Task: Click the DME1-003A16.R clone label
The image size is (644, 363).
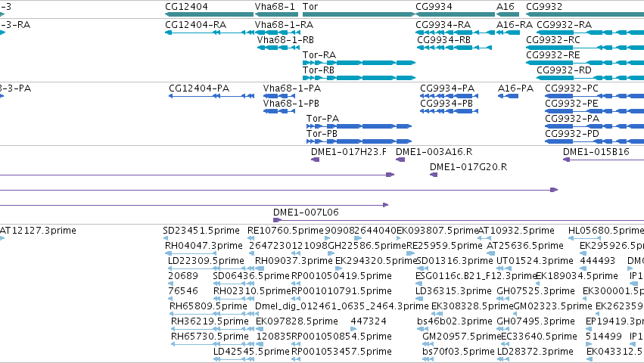Action: (434, 152)
